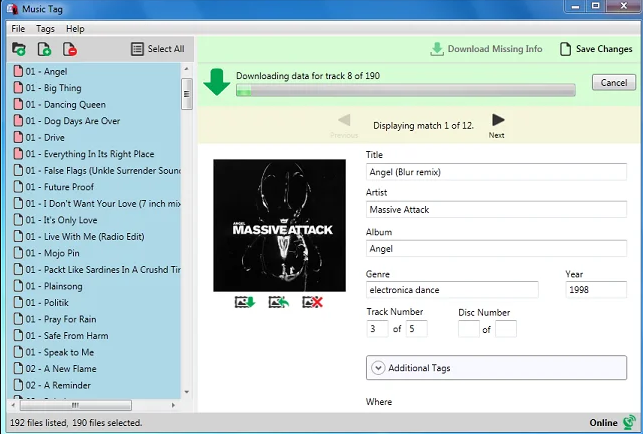Screen dimensions: 643x434
Task: Click the add folder icon
Action: 18,49
